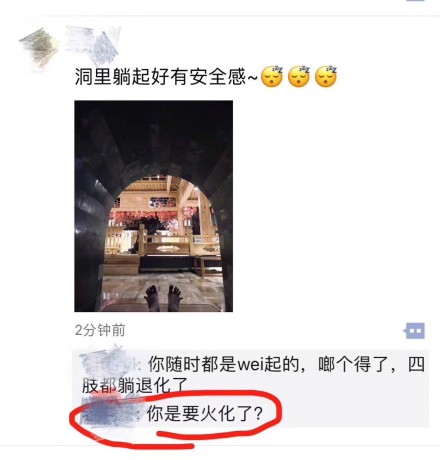This screenshot has height=460, width=440.
Task: Click the last sleeping face emoji
Action: [x=326, y=77]
